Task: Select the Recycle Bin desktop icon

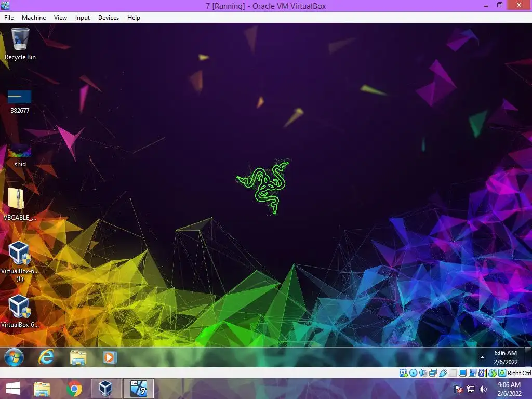Action: tap(20, 44)
